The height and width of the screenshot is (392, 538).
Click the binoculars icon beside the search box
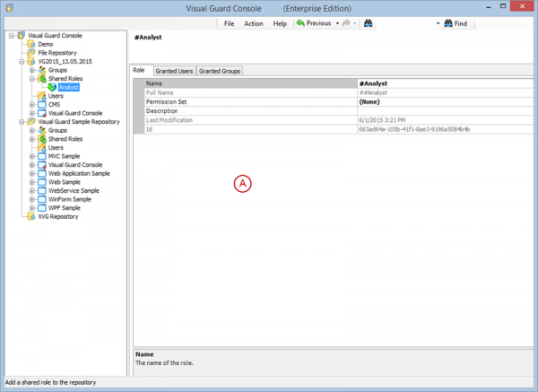pos(368,23)
